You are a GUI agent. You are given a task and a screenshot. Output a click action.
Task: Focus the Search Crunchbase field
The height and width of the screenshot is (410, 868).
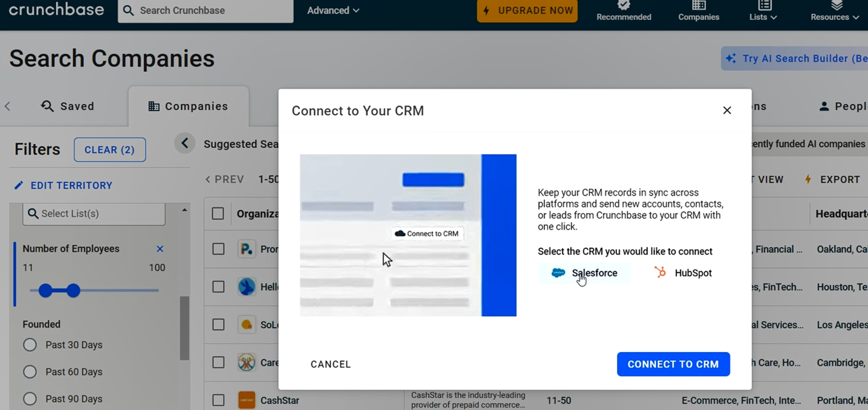[x=205, y=10]
